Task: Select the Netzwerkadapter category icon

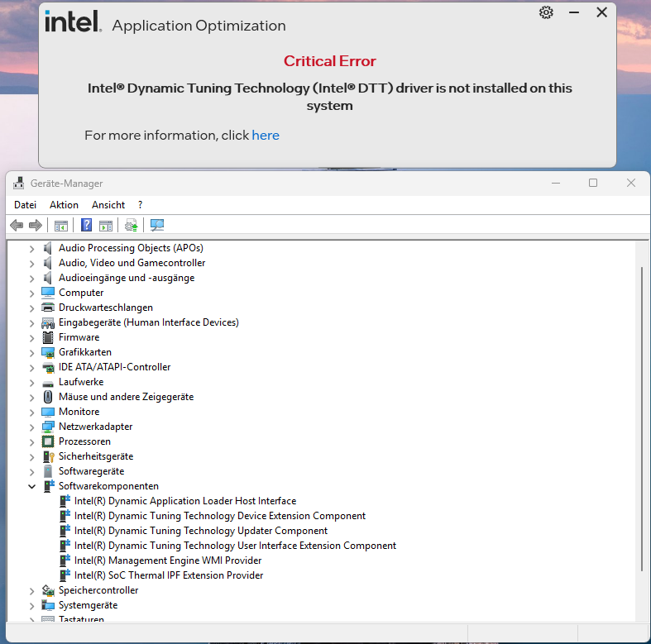Action: tap(48, 427)
